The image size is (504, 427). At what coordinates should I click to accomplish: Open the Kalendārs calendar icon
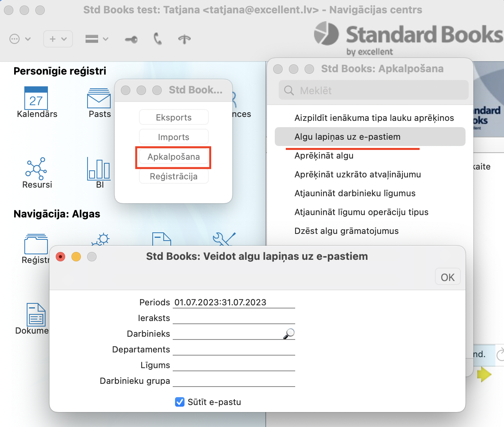coord(36,99)
